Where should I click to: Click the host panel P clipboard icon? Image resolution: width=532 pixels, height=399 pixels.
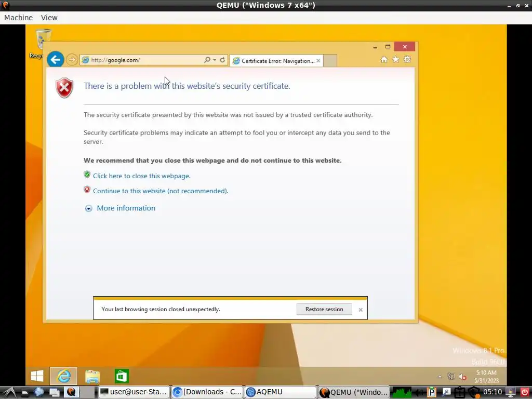click(431, 392)
